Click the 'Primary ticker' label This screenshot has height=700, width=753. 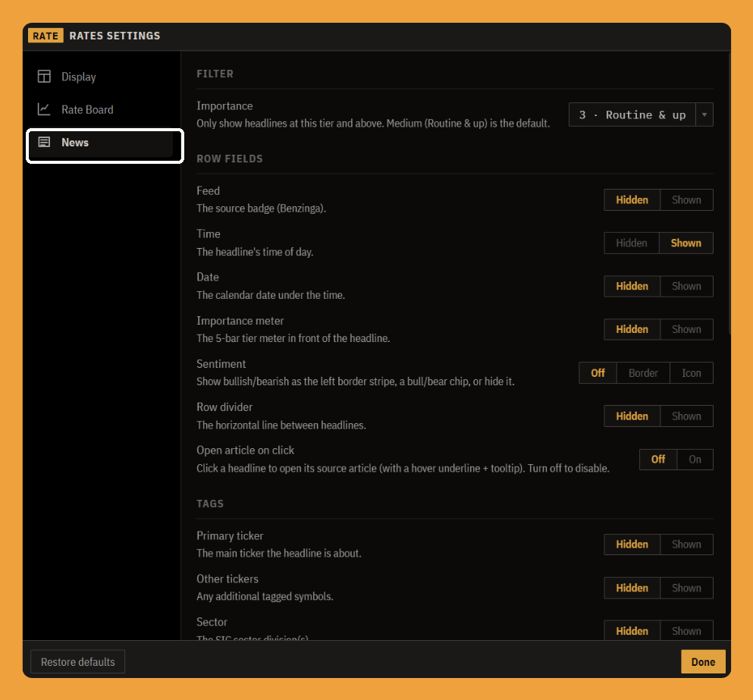click(230, 535)
